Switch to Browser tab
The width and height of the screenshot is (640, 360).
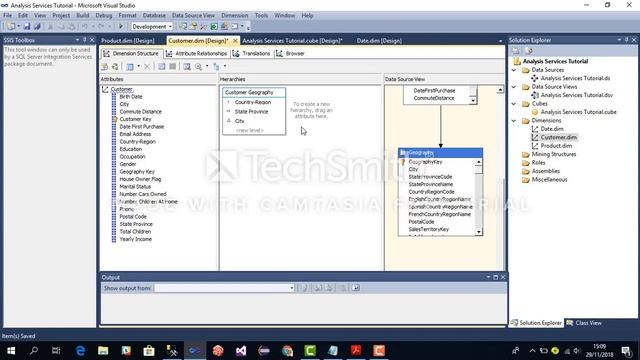(291, 53)
